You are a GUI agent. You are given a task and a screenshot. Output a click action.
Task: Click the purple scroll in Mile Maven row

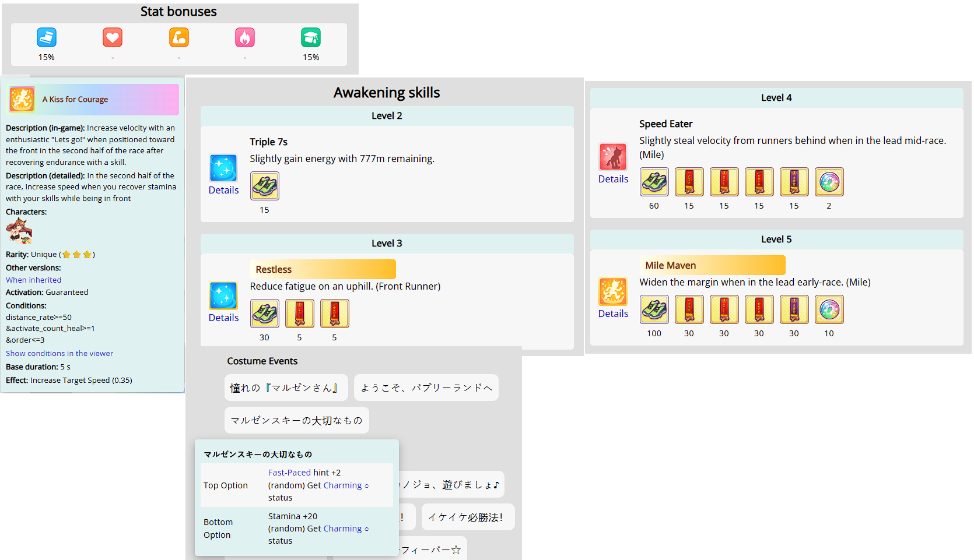[x=794, y=309]
